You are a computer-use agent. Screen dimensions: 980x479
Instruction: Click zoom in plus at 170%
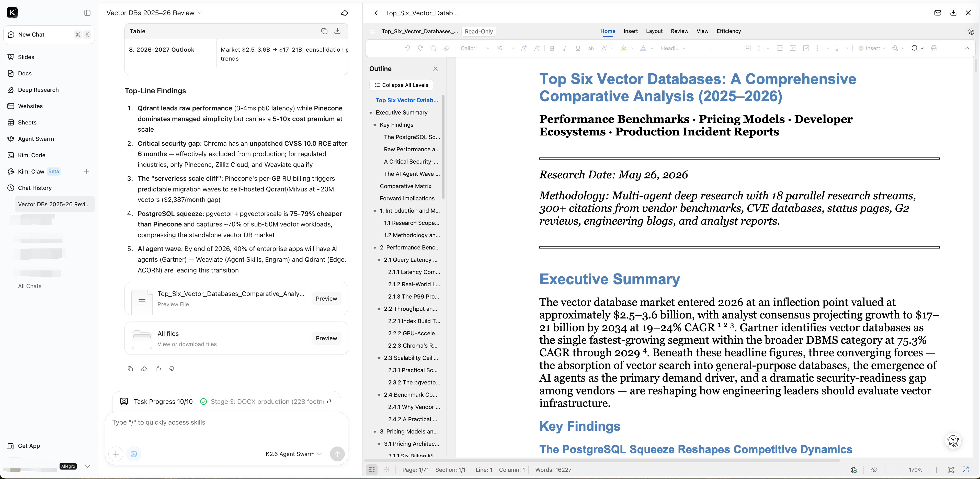coord(936,470)
